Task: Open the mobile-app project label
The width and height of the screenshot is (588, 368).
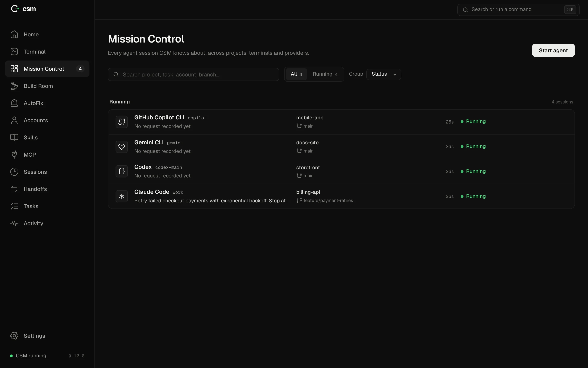Action: [x=310, y=118]
